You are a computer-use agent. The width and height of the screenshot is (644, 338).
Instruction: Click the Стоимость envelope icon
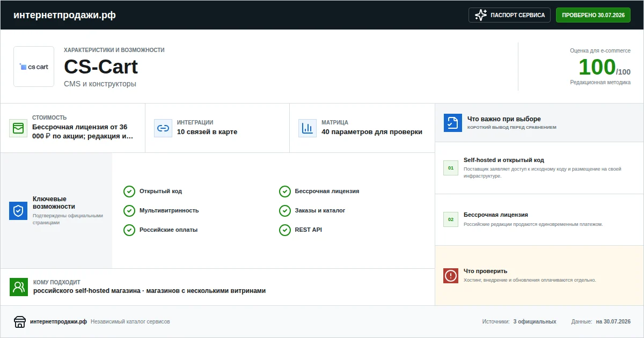(x=18, y=128)
